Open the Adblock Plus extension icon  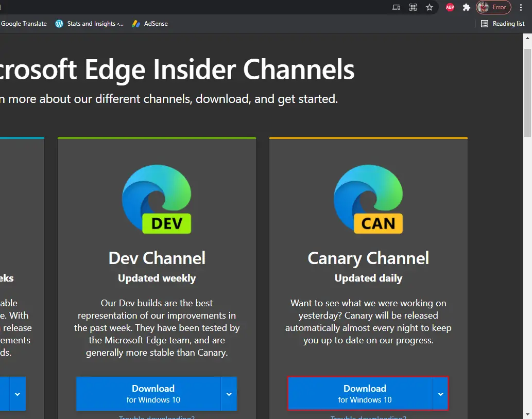pyautogui.click(x=450, y=7)
